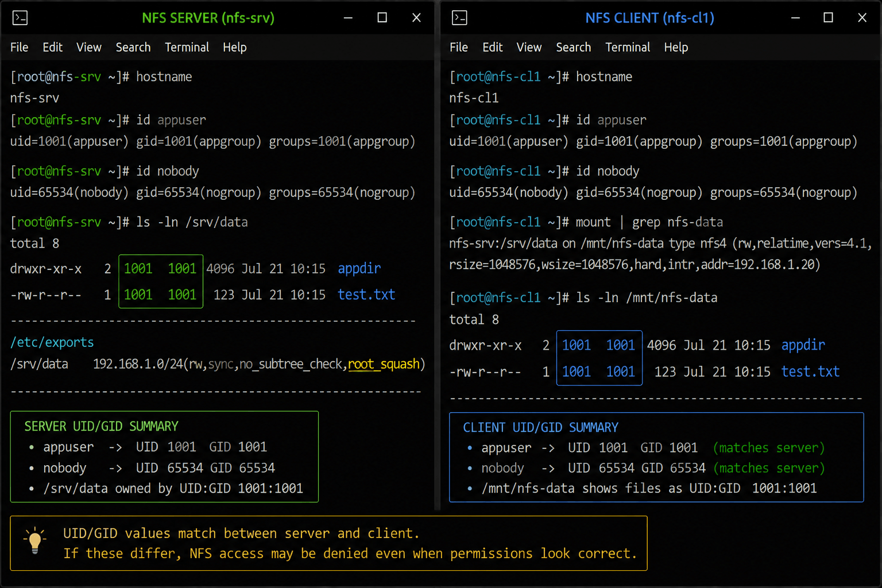Minimize the NFS SERVER window
The height and width of the screenshot is (588, 882).
348,18
